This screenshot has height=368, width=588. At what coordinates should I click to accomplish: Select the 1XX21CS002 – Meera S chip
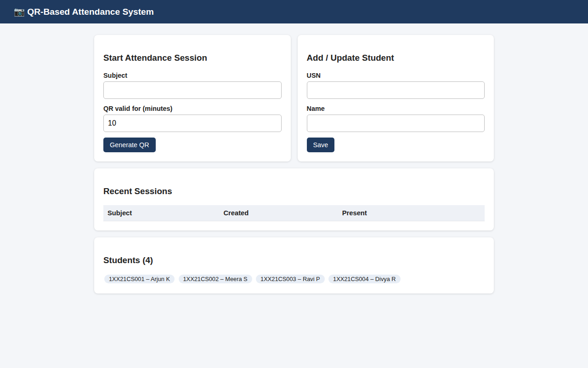[x=215, y=279]
